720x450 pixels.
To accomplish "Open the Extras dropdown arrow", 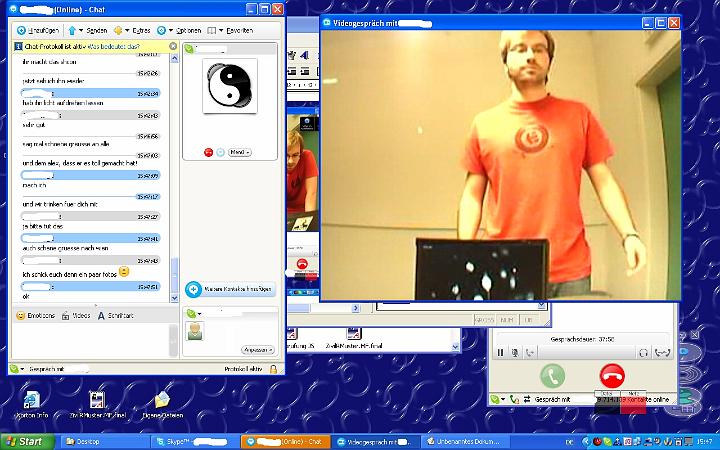I will 127,31.
